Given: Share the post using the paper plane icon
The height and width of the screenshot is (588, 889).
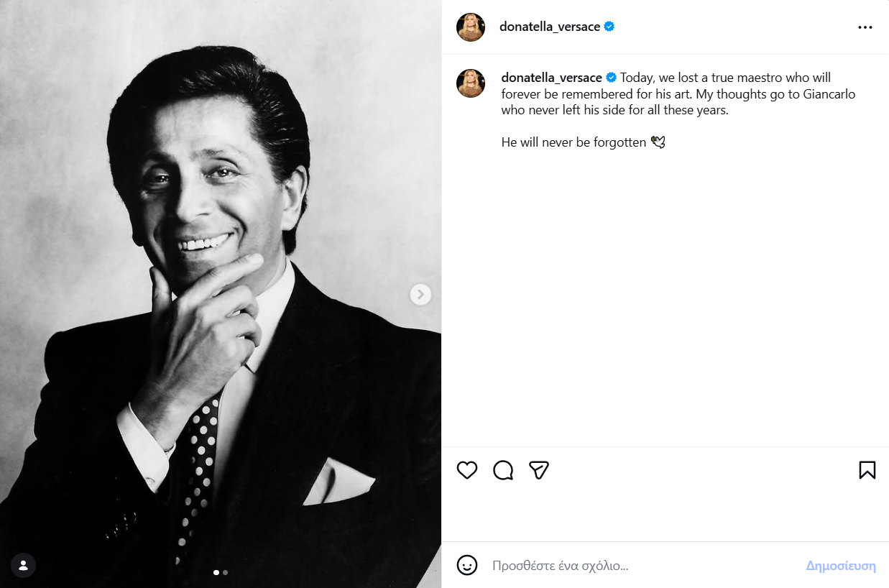Looking at the screenshot, I should pos(539,470).
